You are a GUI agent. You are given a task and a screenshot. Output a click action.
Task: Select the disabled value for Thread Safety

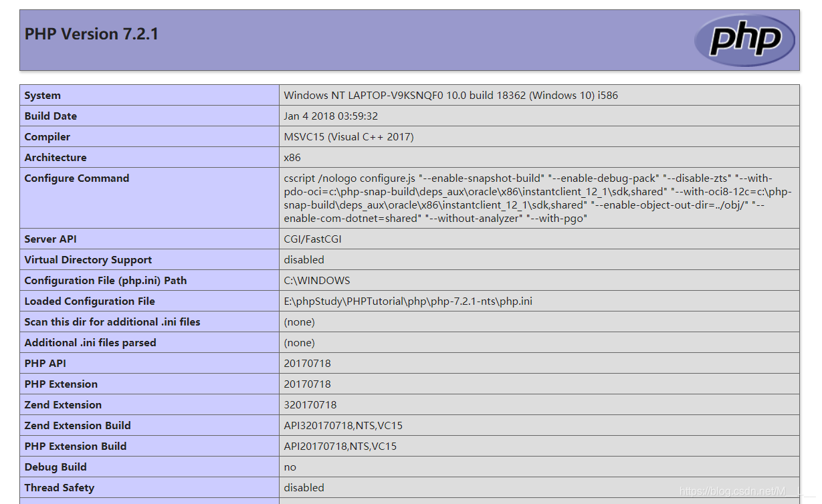(304, 488)
